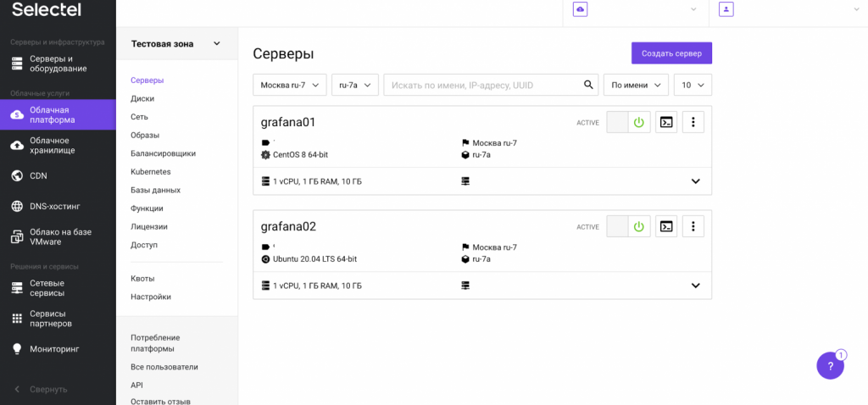Open CDN from the left sidebar

[x=38, y=176]
